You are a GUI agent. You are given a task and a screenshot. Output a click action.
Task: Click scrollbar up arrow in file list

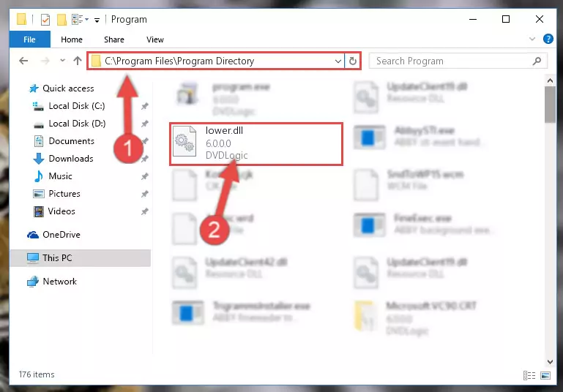pyautogui.click(x=550, y=80)
